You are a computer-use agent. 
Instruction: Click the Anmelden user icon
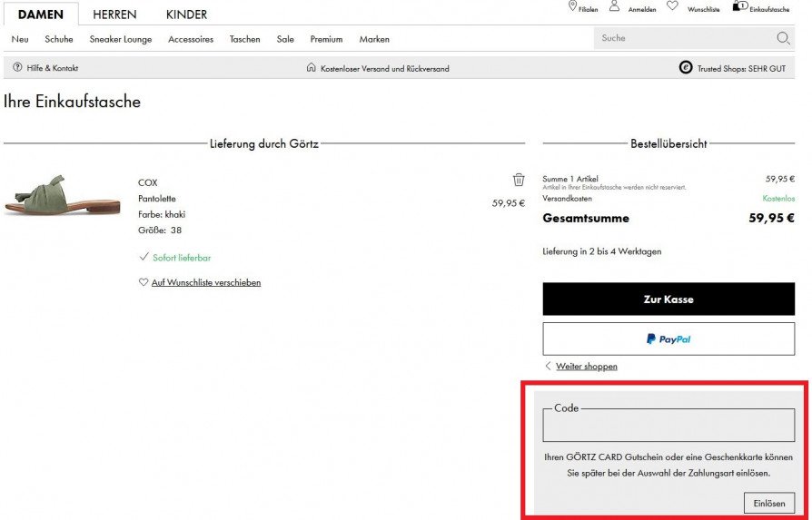click(614, 5)
